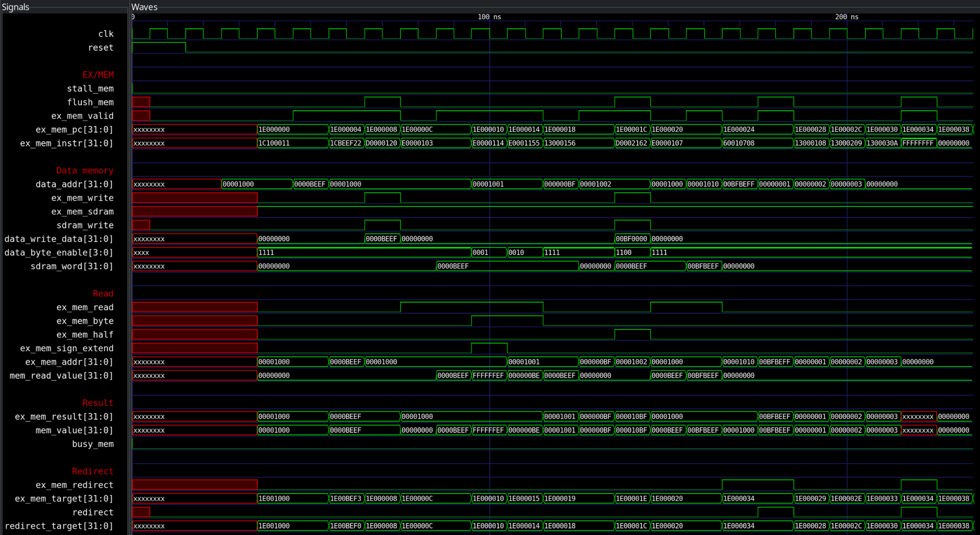This screenshot has height=535, width=980.
Task: Click value 00BFBEEF in sdram_word waveform
Action: point(703,266)
